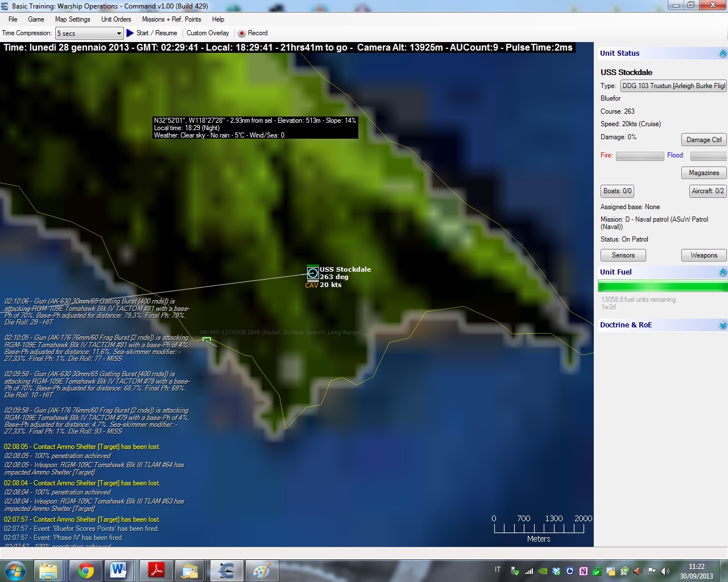Click the 02:08:04 Contact Ammo Shelter lost message

(x=82, y=483)
